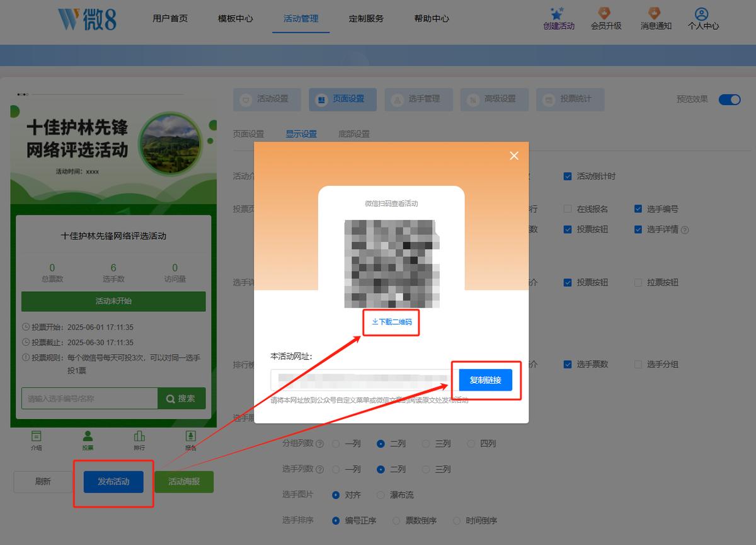Click the QR code image

pos(391,264)
